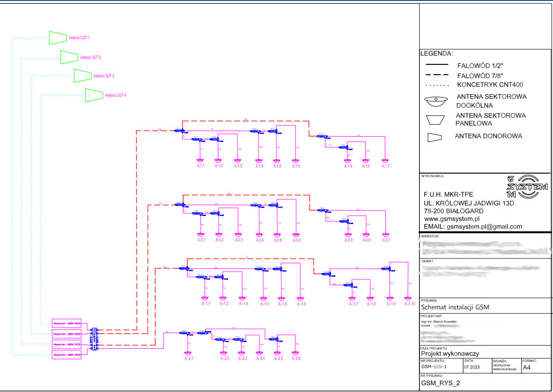Viewport: 553px width, 392px height.
Task: Click the A.-2.1 antenna symbol
Action: coord(189,354)
